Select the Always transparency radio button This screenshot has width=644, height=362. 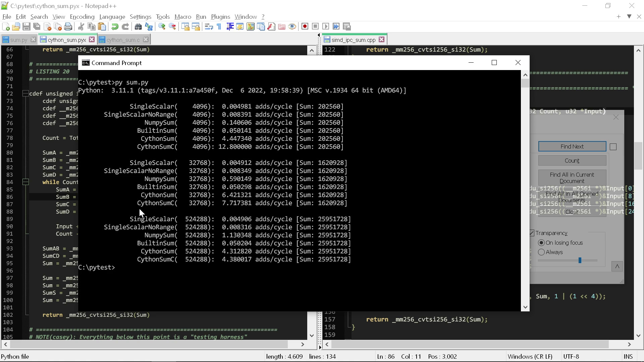coord(541,252)
